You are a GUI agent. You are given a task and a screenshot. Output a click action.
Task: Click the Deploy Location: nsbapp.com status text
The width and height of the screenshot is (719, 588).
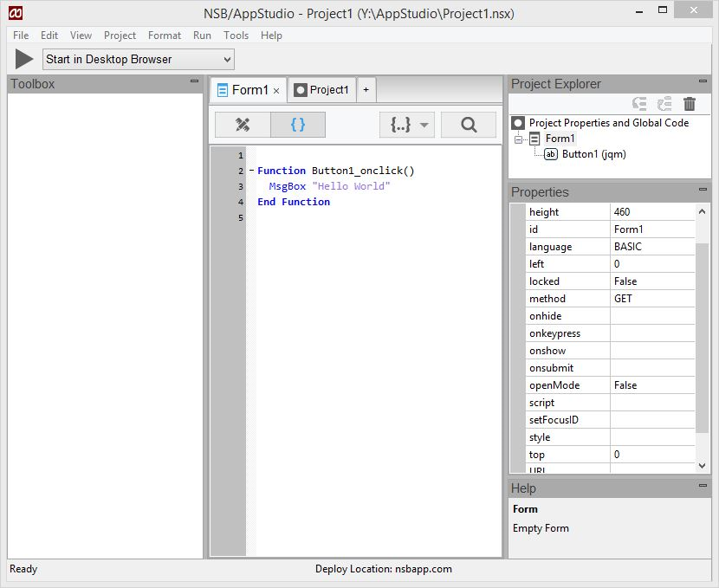coord(384,569)
